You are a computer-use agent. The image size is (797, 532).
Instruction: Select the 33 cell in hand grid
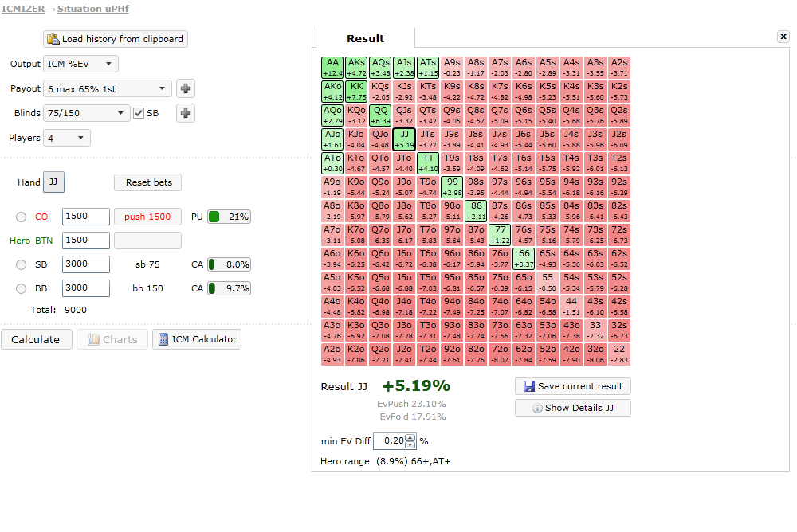point(595,331)
